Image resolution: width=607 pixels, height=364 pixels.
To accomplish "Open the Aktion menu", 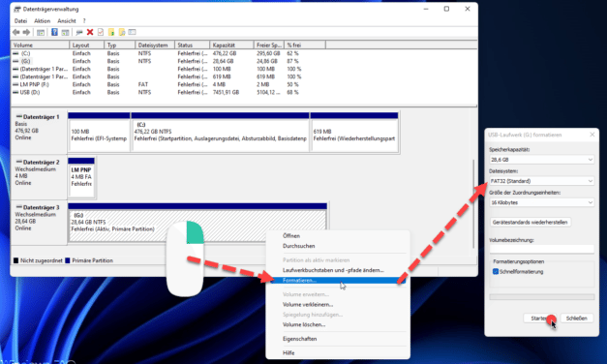I will click(x=42, y=21).
